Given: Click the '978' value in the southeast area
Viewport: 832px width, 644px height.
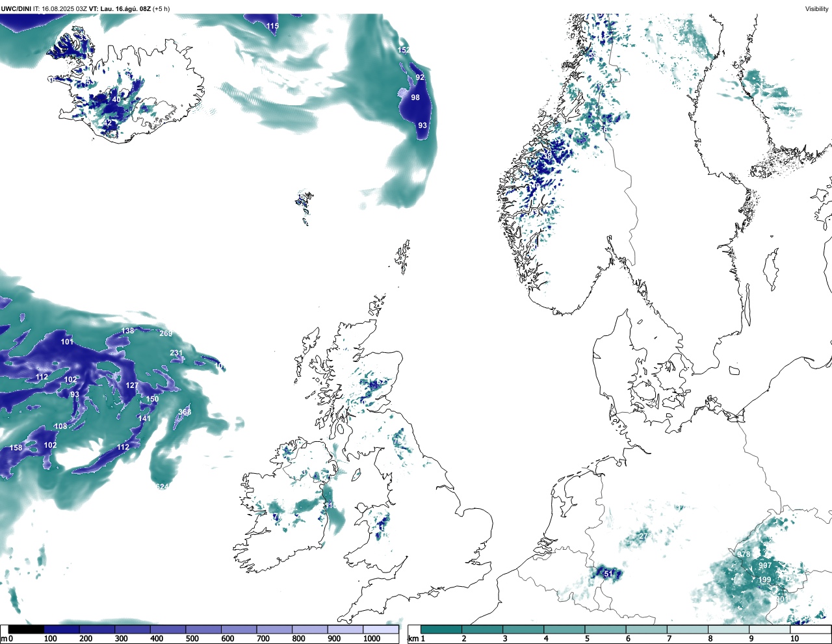Looking at the screenshot, I should pyautogui.click(x=744, y=554).
